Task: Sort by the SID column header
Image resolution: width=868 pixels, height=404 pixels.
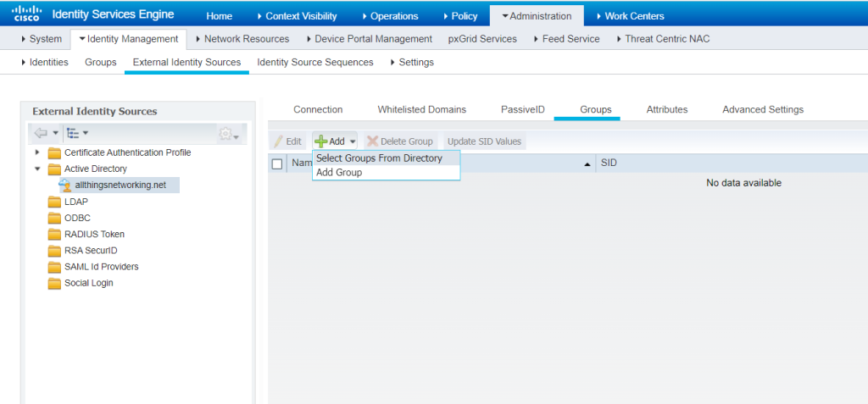Action: (x=609, y=163)
